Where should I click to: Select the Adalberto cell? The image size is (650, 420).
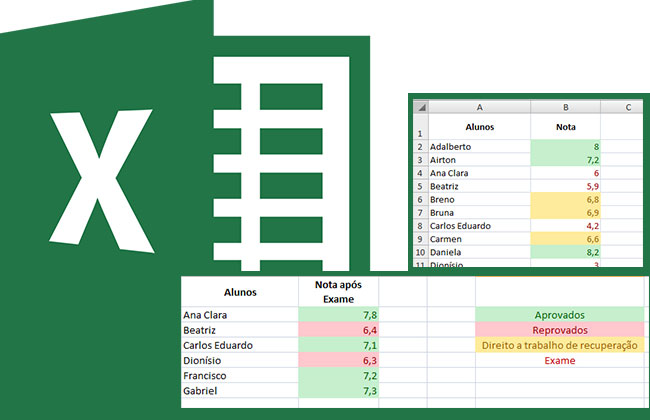coord(479,146)
